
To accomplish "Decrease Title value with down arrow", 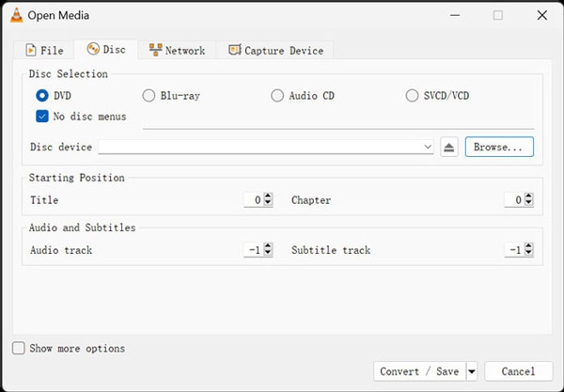I will pyautogui.click(x=268, y=203).
